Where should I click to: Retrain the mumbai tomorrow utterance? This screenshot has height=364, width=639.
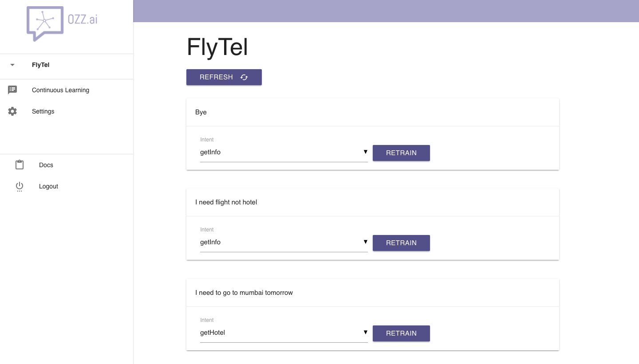pyautogui.click(x=401, y=333)
